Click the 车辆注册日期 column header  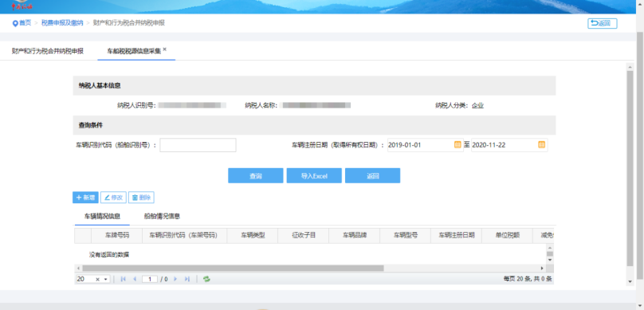point(457,235)
